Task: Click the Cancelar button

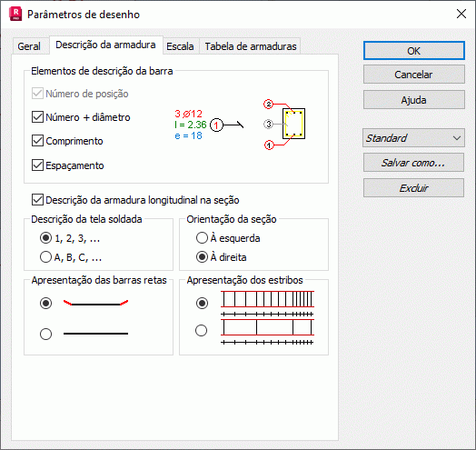Action: (413, 75)
